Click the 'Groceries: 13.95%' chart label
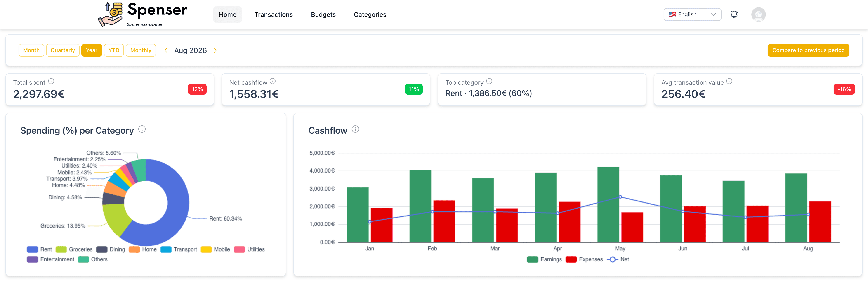The height and width of the screenshot is (283, 868). [x=63, y=226]
